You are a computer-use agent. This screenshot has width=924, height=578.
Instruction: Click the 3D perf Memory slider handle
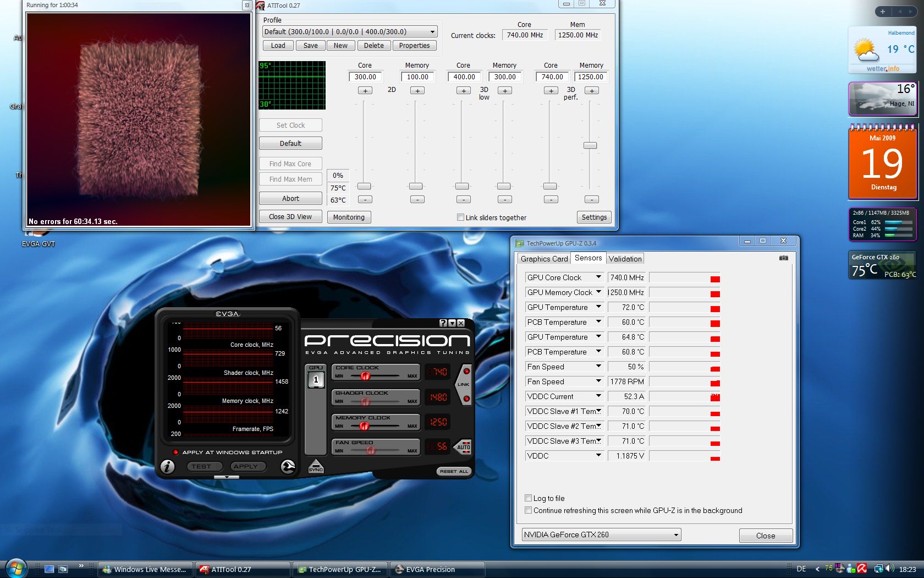coord(590,145)
